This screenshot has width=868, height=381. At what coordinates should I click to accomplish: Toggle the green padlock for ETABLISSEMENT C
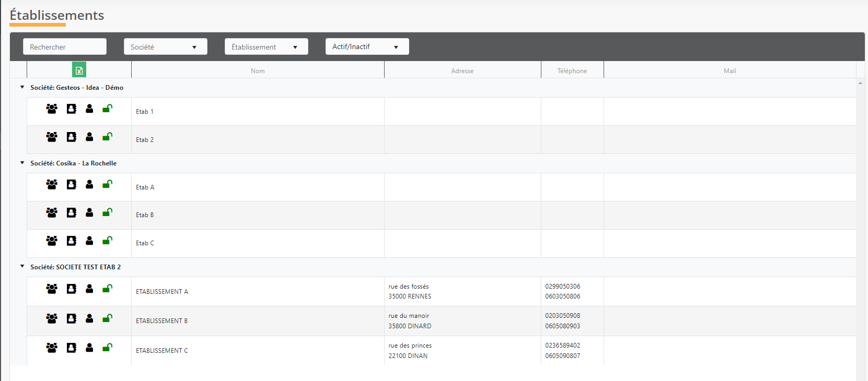[107, 348]
